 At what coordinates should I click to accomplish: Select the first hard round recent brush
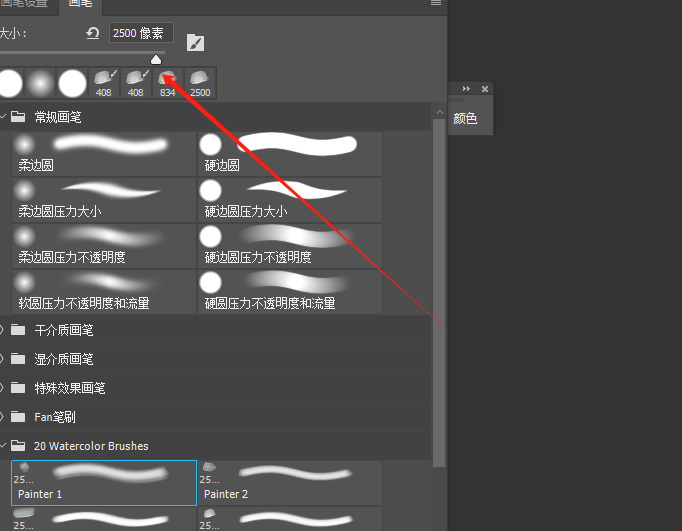point(10,83)
